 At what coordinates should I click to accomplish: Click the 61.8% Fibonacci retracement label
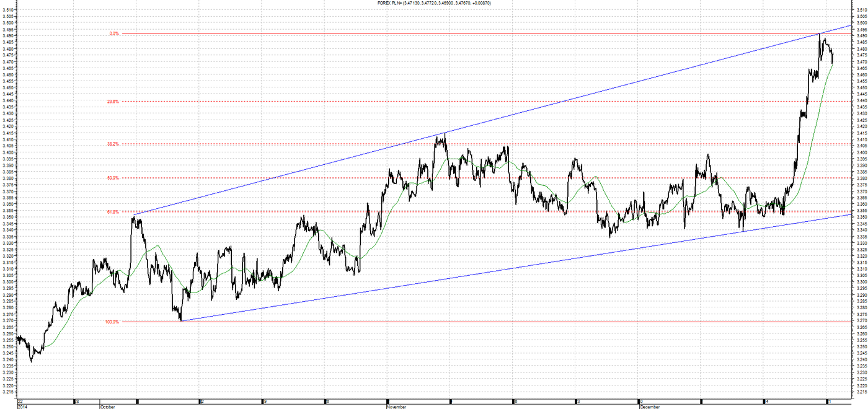pyautogui.click(x=113, y=212)
